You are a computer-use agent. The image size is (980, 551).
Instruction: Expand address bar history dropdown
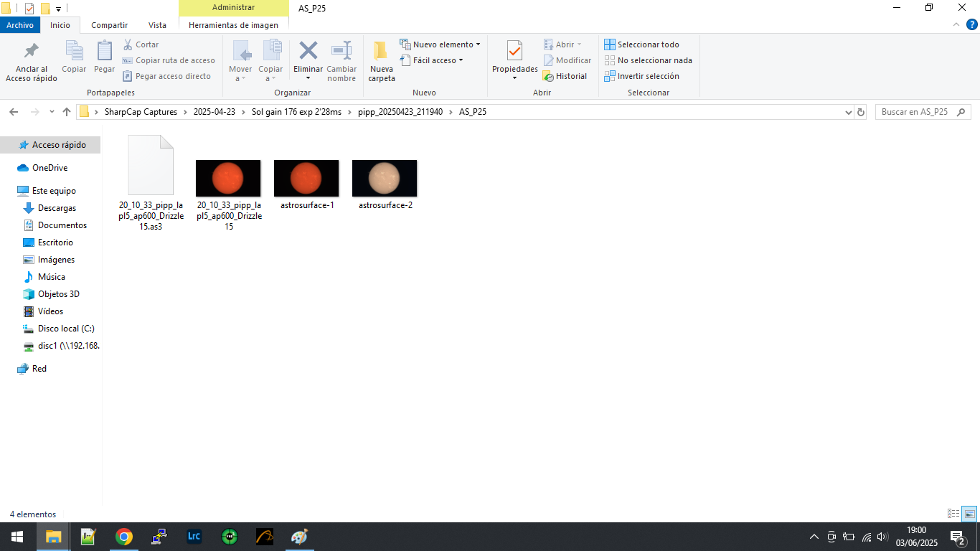tap(847, 113)
